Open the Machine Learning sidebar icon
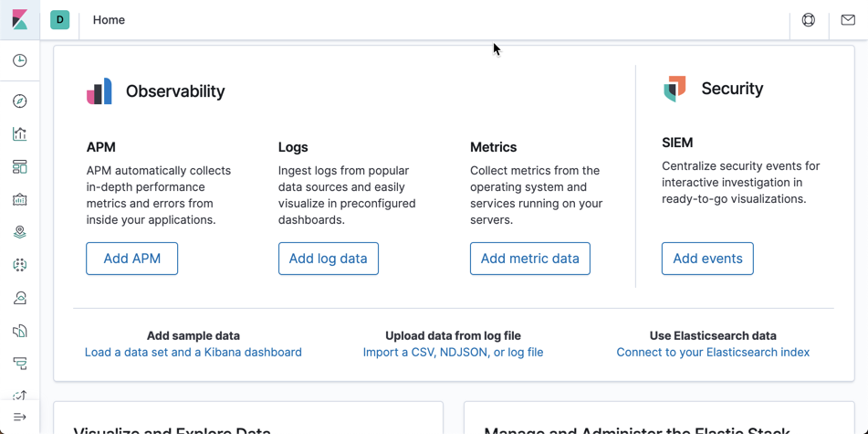868x434 pixels. 20,265
